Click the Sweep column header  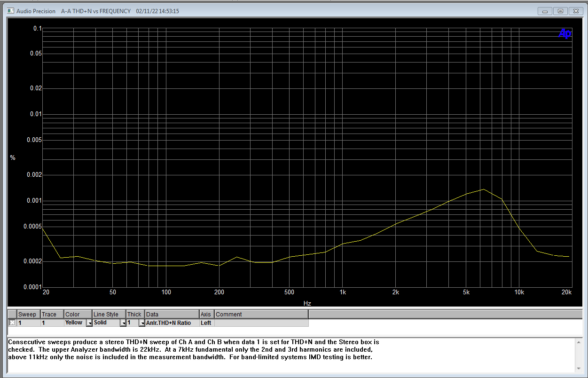[29, 314]
